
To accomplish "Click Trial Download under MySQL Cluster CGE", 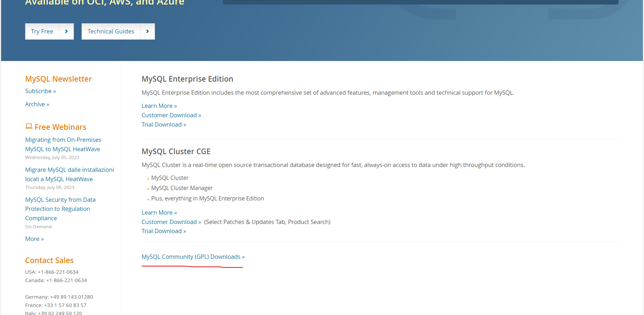I will pyautogui.click(x=164, y=231).
